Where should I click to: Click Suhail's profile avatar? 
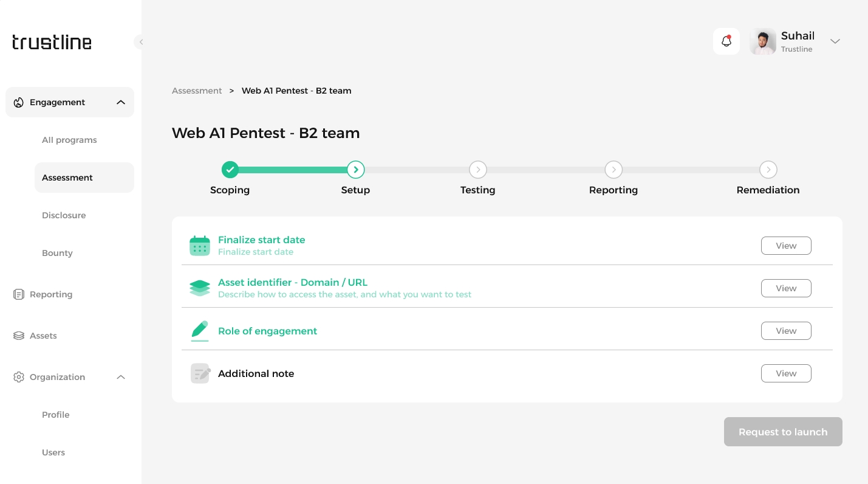click(x=763, y=41)
